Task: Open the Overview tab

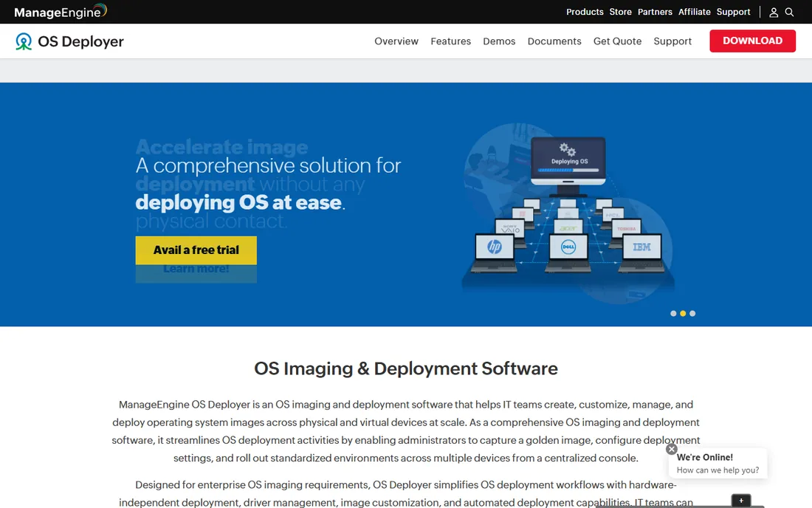Action: (396, 41)
